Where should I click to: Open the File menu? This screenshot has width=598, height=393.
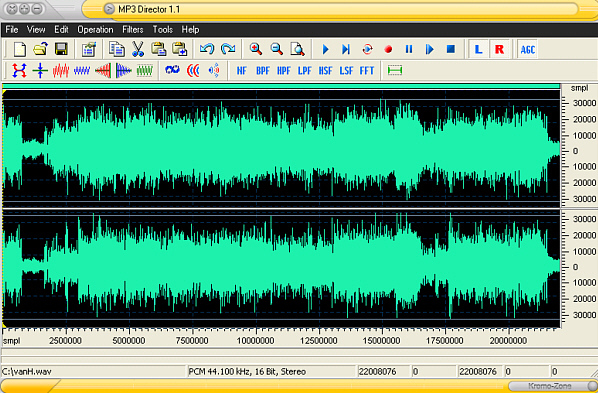click(x=12, y=30)
